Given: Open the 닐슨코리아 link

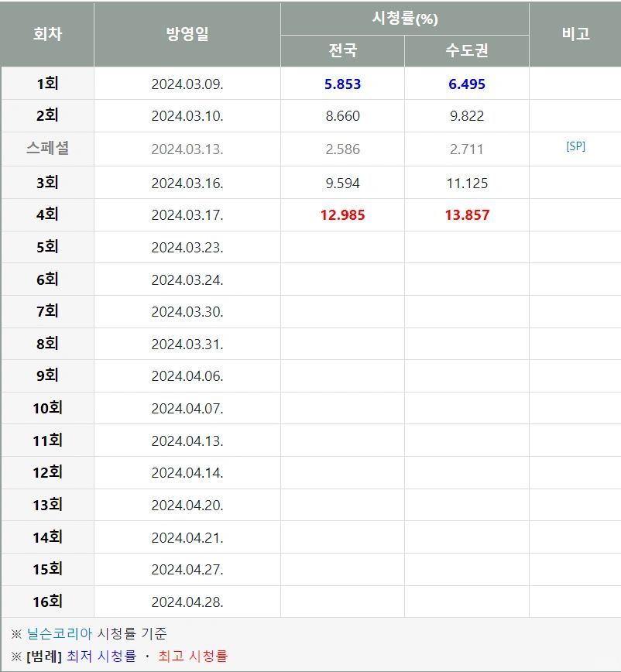Looking at the screenshot, I should (60, 633).
